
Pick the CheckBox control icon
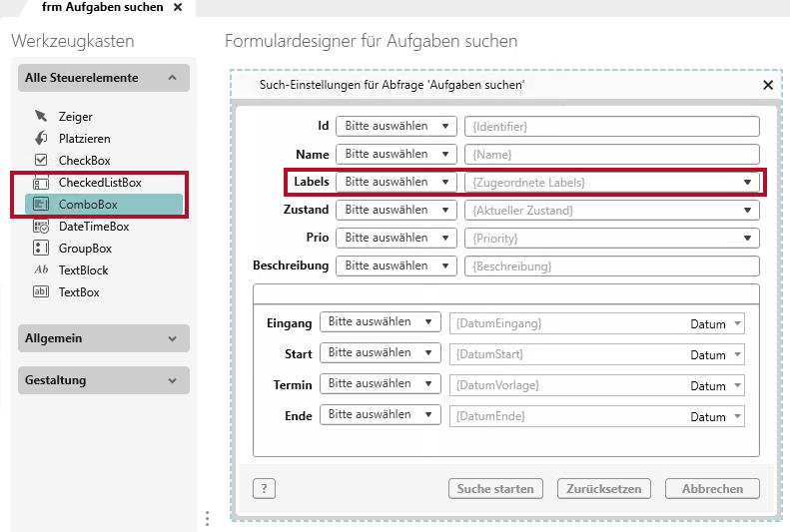pos(41,160)
